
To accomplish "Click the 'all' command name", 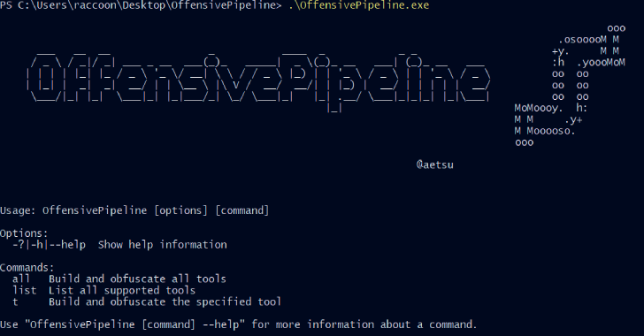I will click(x=21, y=279).
